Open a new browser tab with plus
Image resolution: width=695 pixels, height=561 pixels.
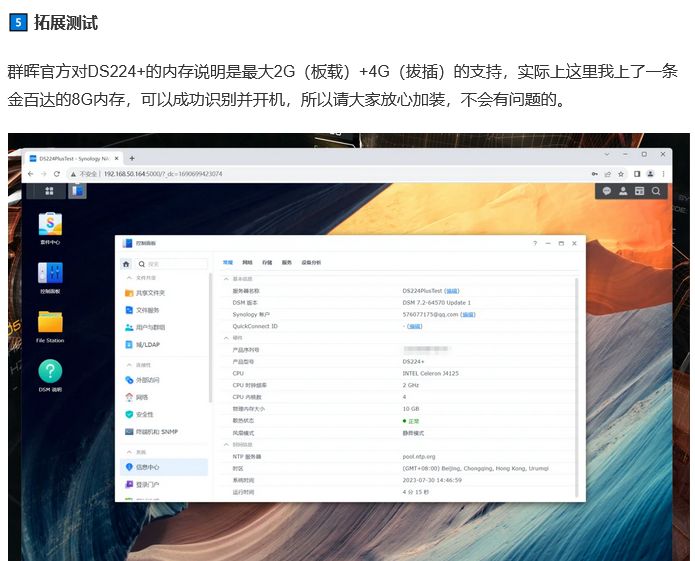[x=132, y=158]
